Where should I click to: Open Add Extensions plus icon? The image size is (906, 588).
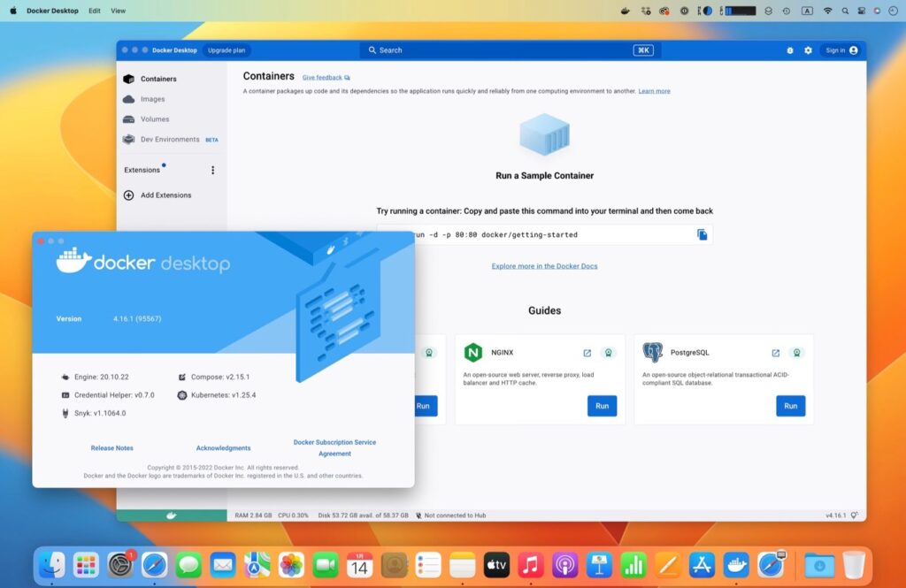coord(129,195)
